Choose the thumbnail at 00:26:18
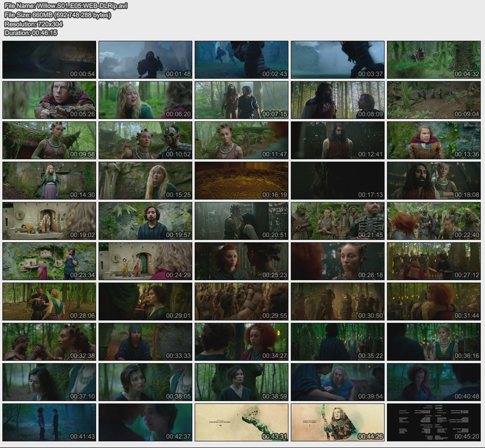Viewport: 485px width, 448px height. click(338, 261)
